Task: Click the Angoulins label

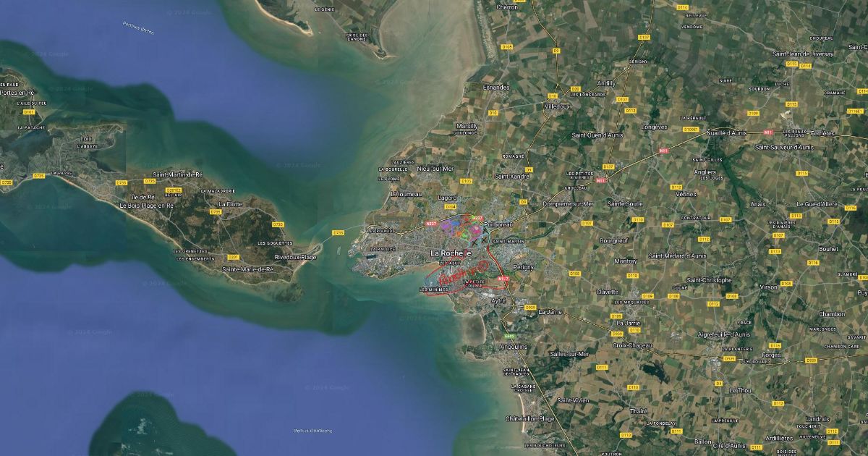Action: point(514,347)
